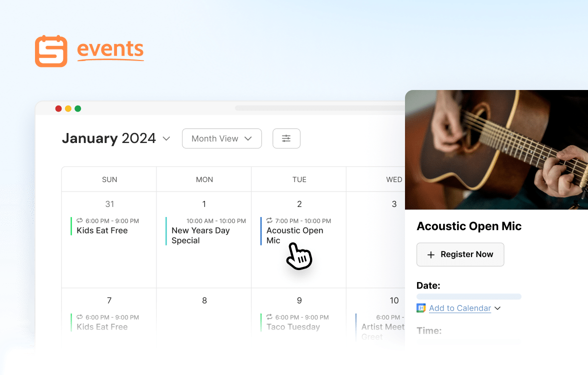Click the Google Calendar icon
588x375 pixels.
(x=421, y=308)
